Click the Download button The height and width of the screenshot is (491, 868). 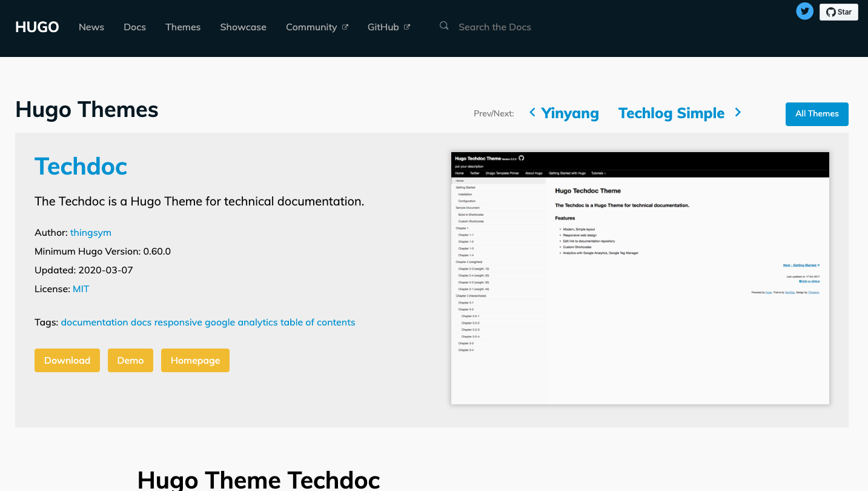(67, 360)
